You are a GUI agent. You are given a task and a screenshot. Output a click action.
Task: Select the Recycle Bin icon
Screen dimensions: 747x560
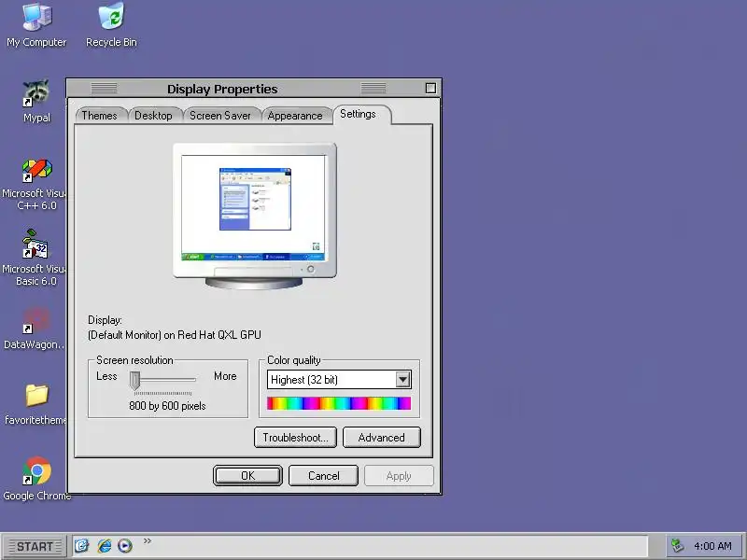pos(111,25)
